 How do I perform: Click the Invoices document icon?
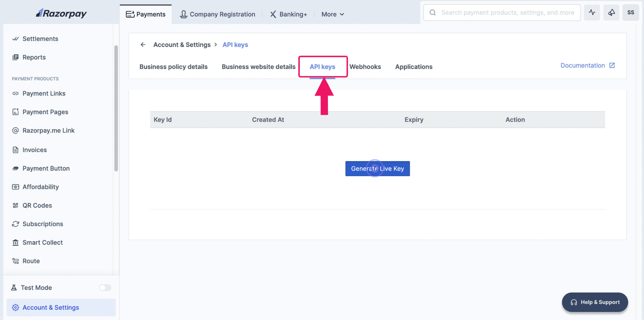point(15,150)
